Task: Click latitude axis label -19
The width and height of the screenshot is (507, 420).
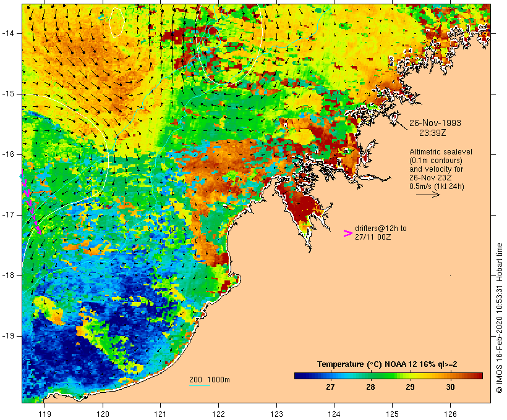Action: [8, 336]
